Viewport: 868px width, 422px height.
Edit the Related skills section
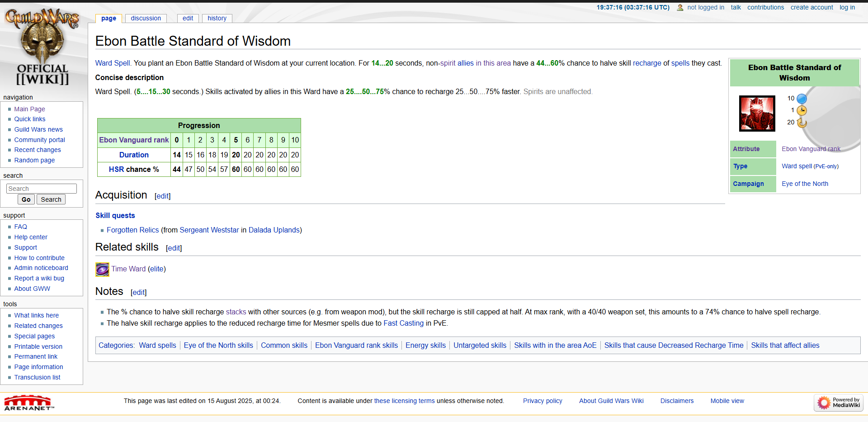click(x=174, y=248)
